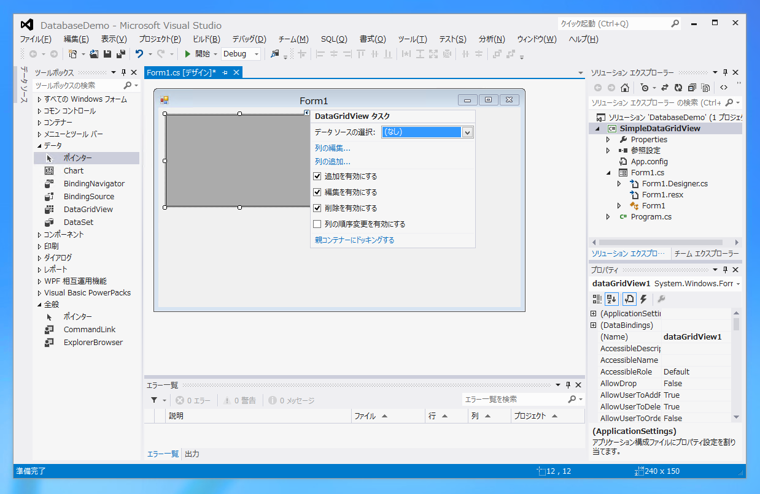Select BindingSource in the toolbox
This screenshot has height=494, width=760.
point(89,196)
